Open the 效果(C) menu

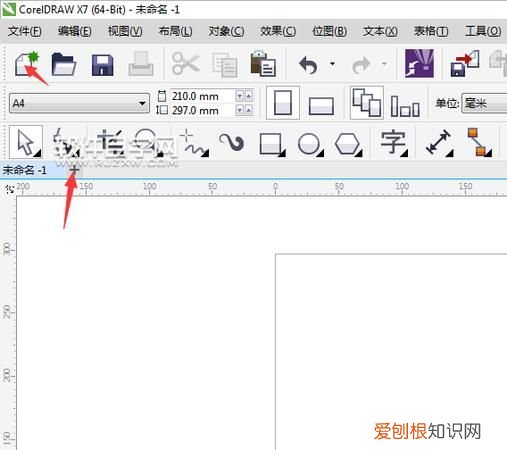point(278,31)
